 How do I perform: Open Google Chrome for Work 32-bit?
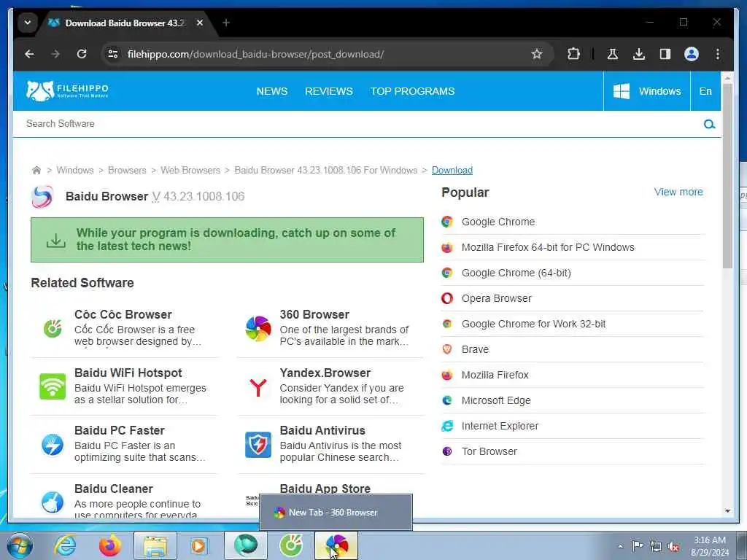pyautogui.click(x=533, y=324)
